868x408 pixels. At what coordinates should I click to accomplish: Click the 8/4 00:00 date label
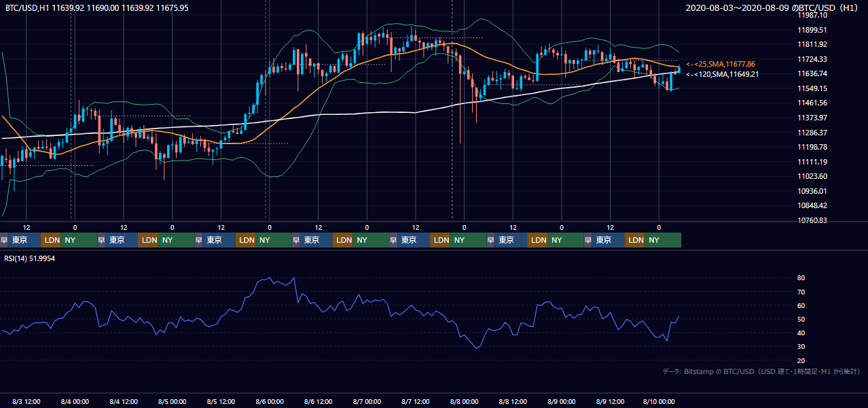[76, 401]
